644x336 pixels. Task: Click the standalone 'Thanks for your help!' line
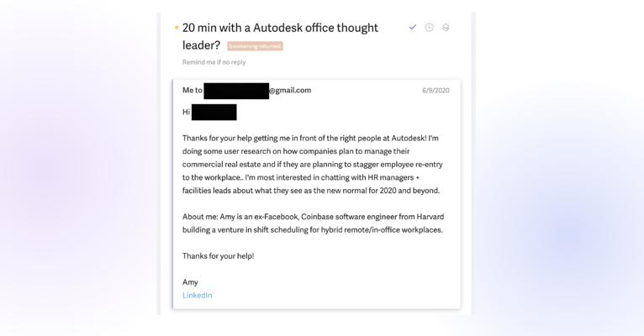tap(218, 255)
